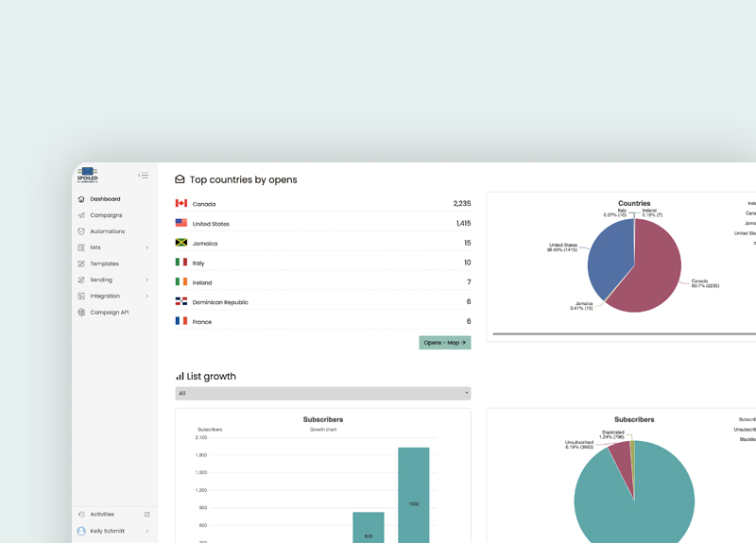Click the Kelly Schmitt user avatar
756x543 pixels.
click(81, 531)
